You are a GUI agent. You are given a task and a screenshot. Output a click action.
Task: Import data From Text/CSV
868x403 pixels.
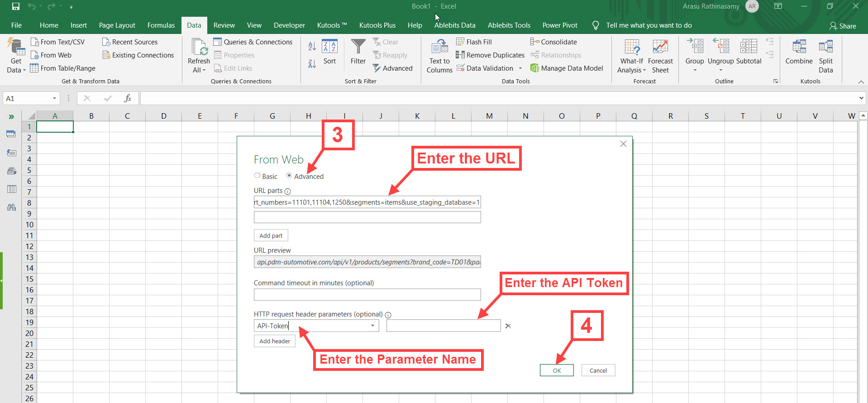pos(57,42)
